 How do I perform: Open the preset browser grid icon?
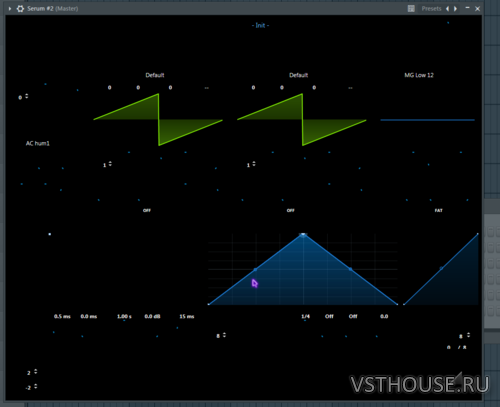point(411,9)
